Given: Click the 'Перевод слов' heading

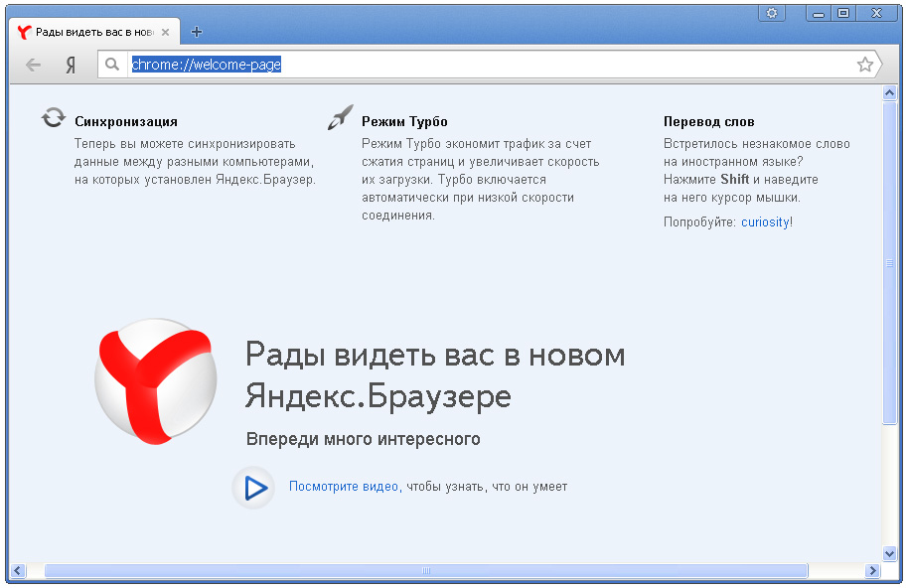Looking at the screenshot, I should point(709,122).
